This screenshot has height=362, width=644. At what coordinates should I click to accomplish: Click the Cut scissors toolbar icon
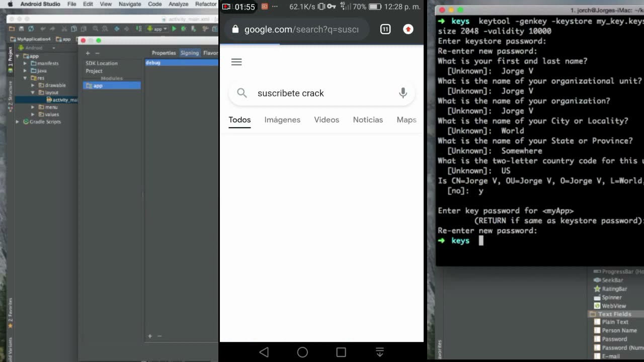click(x=64, y=29)
